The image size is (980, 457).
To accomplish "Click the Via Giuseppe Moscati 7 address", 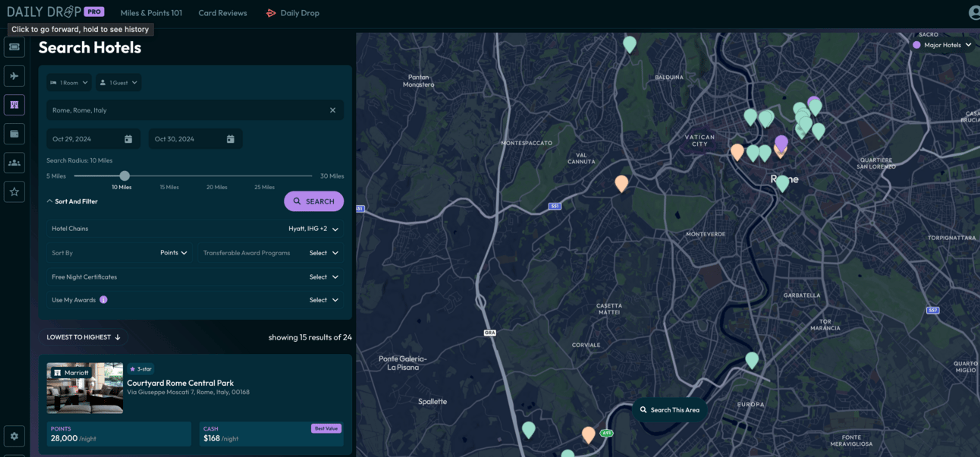I will [188, 392].
